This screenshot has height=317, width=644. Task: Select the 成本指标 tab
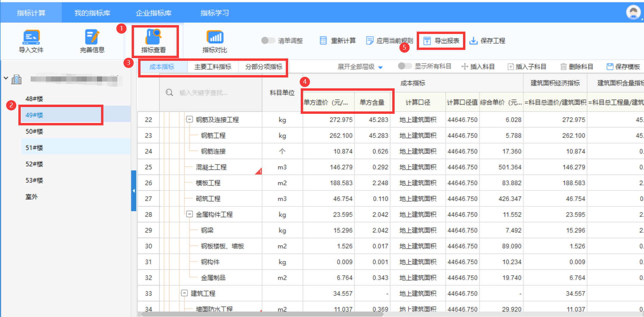coord(162,67)
